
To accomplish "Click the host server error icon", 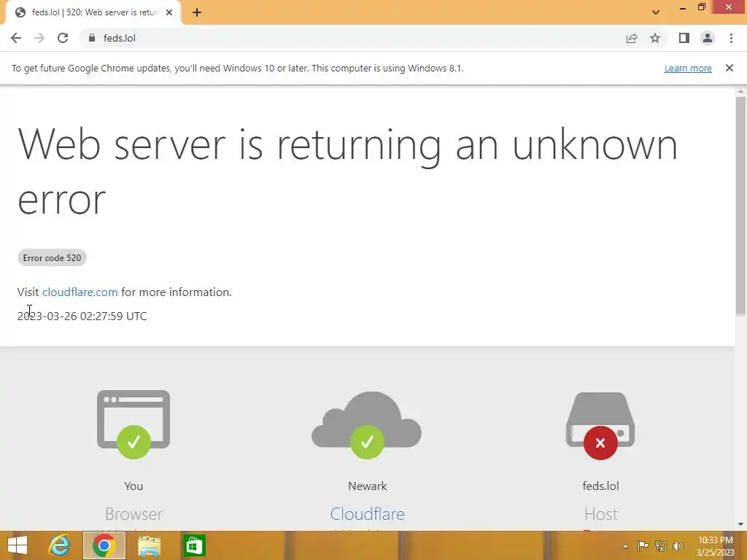I will pos(600,425).
